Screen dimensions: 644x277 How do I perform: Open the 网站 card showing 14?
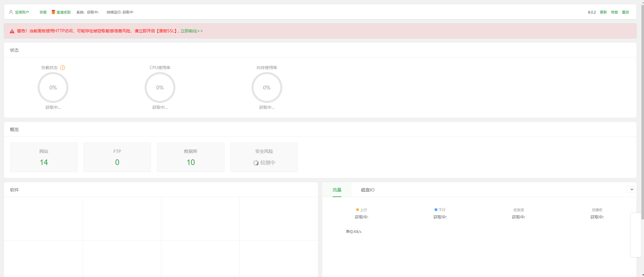[44, 157]
